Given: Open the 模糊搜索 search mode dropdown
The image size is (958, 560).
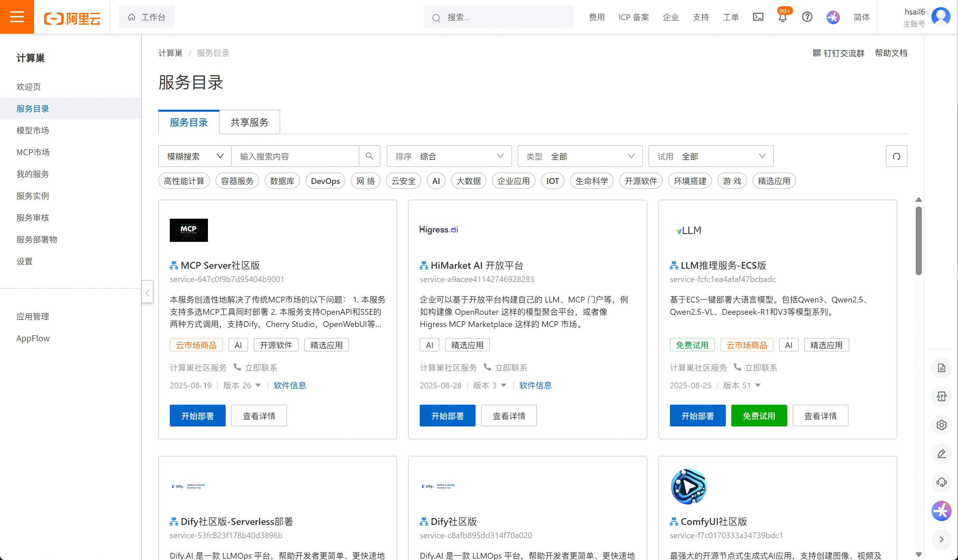Looking at the screenshot, I should coord(195,156).
